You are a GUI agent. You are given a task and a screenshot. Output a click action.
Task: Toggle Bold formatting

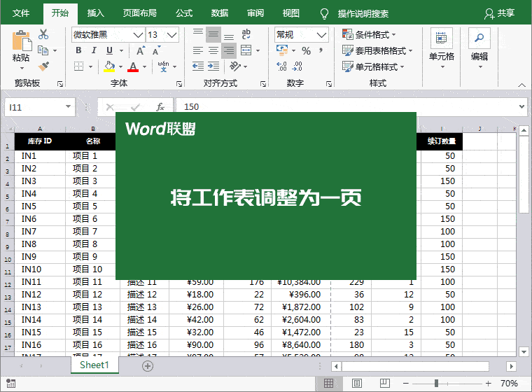[x=78, y=50]
